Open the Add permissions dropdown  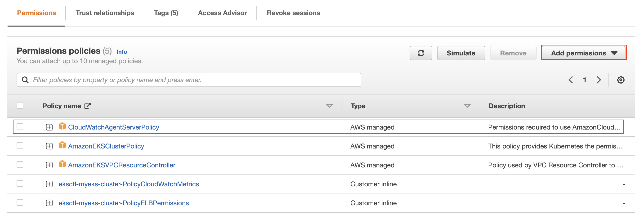point(583,53)
